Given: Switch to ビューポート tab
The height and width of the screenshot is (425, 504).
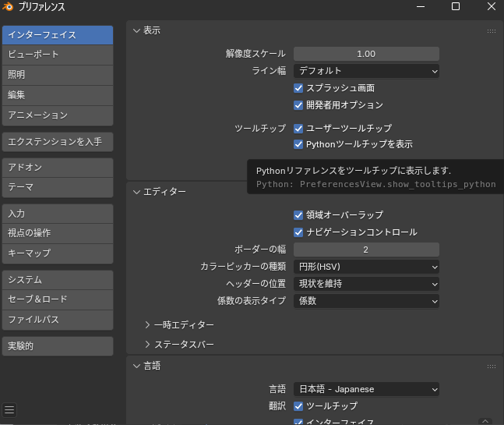Looking at the screenshot, I should pos(58,55).
